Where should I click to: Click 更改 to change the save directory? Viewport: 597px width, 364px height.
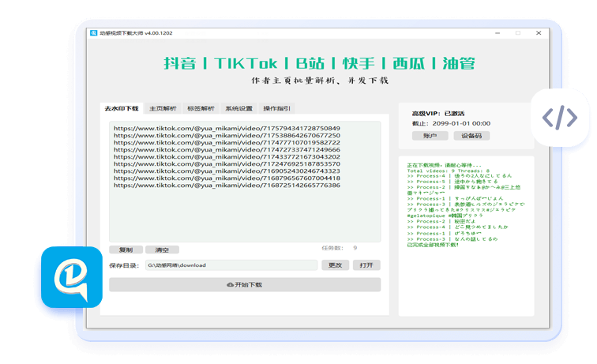(335, 265)
